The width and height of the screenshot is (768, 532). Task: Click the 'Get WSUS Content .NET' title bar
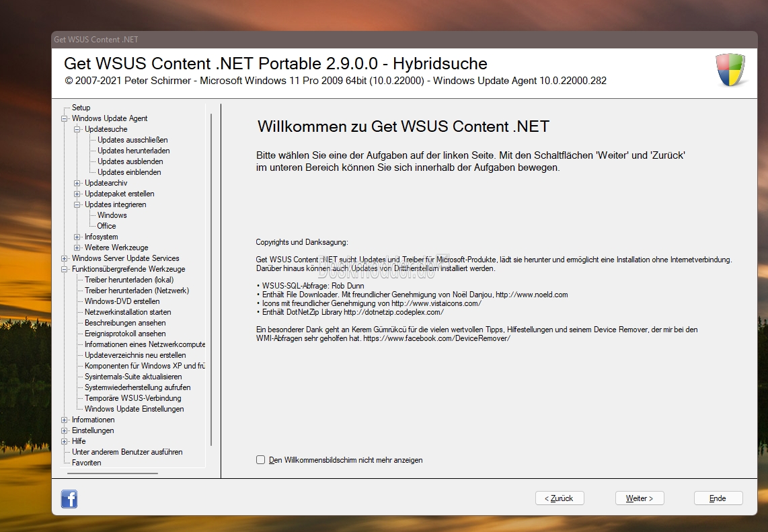[x=404, y=40]
